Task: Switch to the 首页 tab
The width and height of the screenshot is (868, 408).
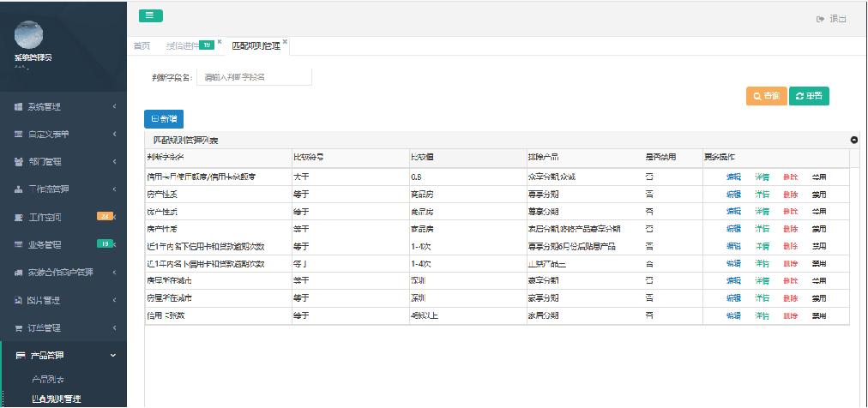Action: [142, 45]
